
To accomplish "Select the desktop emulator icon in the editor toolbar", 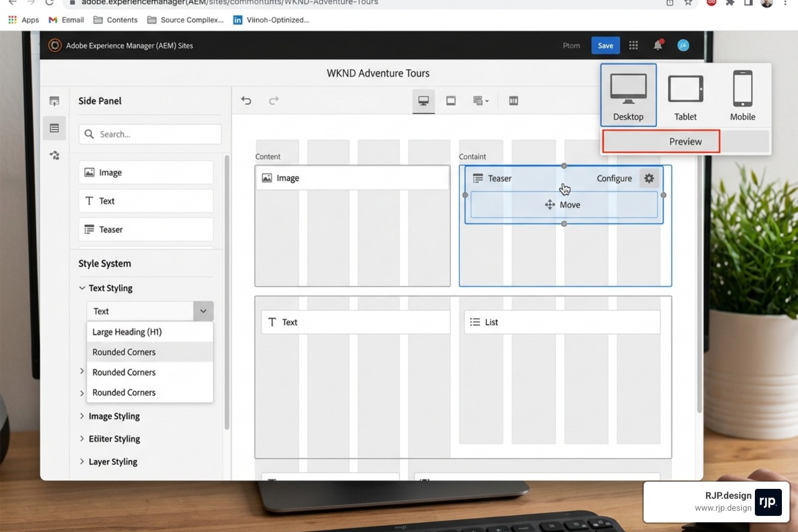I will (x=423, y=101).
